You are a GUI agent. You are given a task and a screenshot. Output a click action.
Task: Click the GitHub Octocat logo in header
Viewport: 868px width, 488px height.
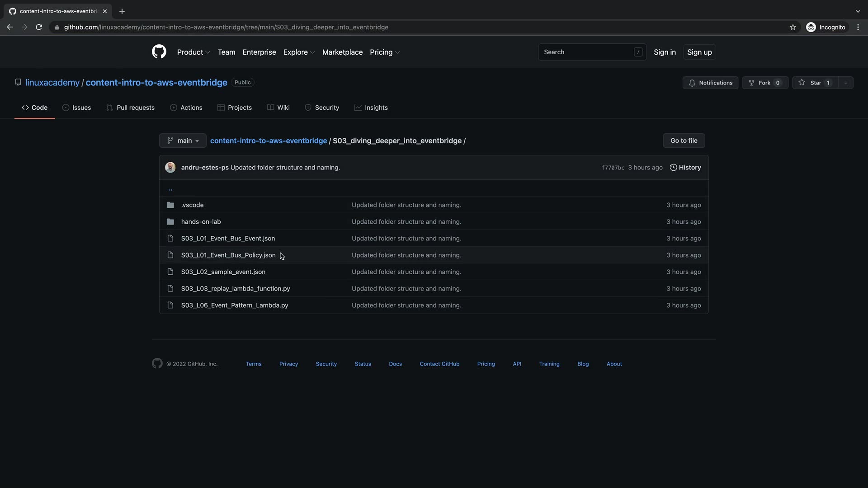point(159,52)
